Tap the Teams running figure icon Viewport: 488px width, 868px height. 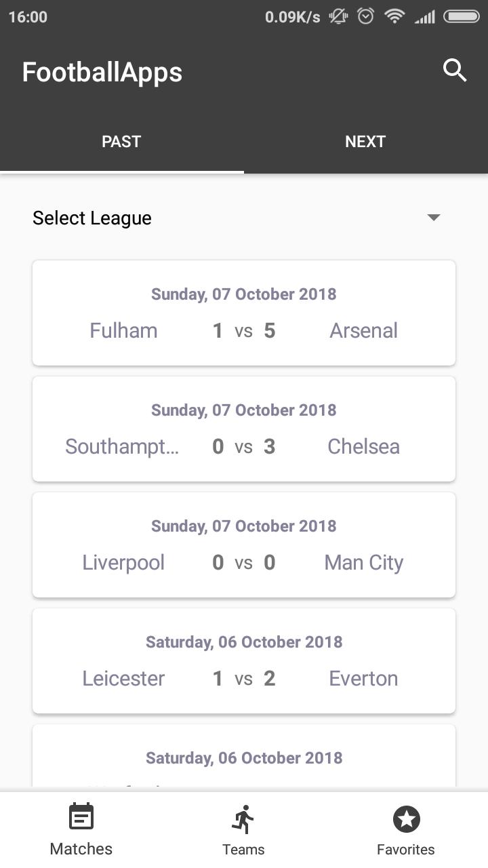pos(243,819)
